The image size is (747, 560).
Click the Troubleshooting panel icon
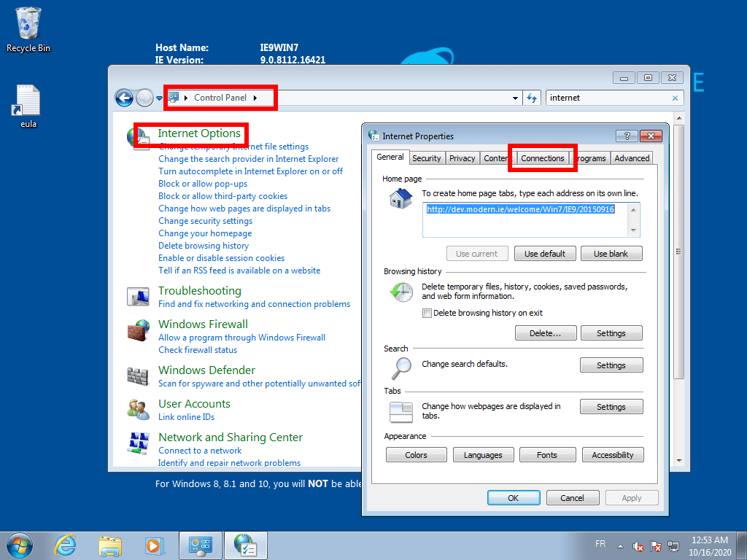(x=139, y=296)
